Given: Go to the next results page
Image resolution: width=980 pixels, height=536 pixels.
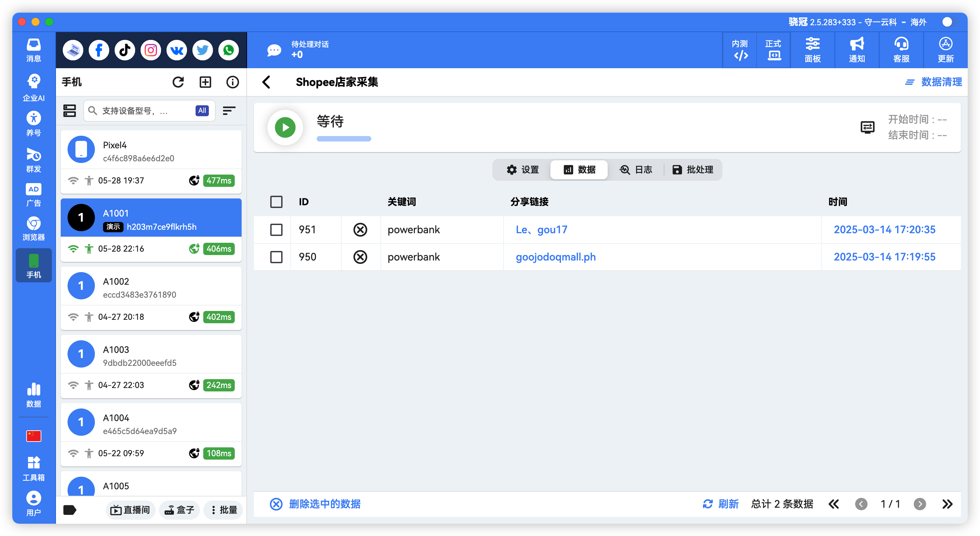Looking at the screenshot, I should (x=920, y=504).
